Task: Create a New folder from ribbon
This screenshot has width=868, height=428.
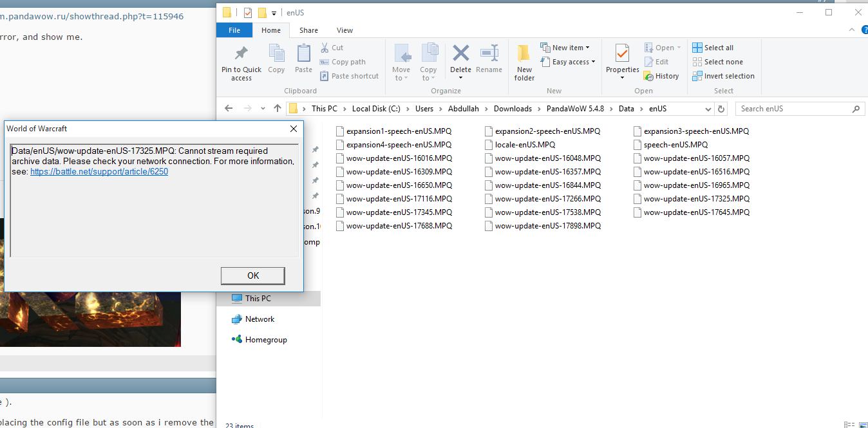Action: pos(524,63)
